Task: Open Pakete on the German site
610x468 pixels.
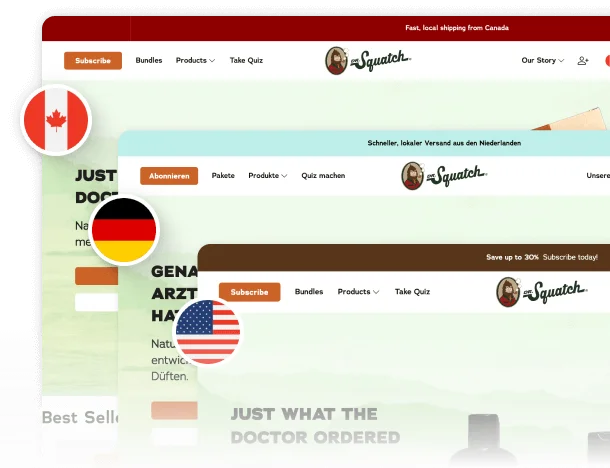Action: coord(223,175)
